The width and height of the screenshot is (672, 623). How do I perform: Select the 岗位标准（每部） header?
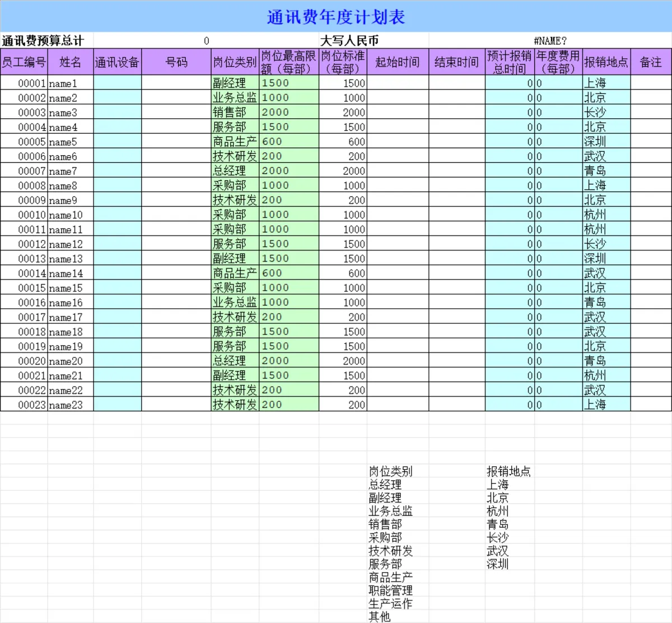[343, 62]
